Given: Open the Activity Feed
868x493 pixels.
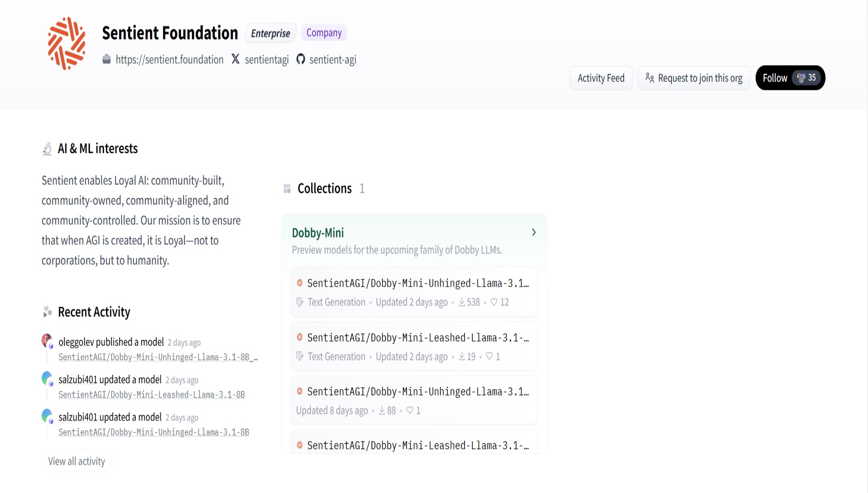Looking at the screenshot, I should (x=601, y=78).
